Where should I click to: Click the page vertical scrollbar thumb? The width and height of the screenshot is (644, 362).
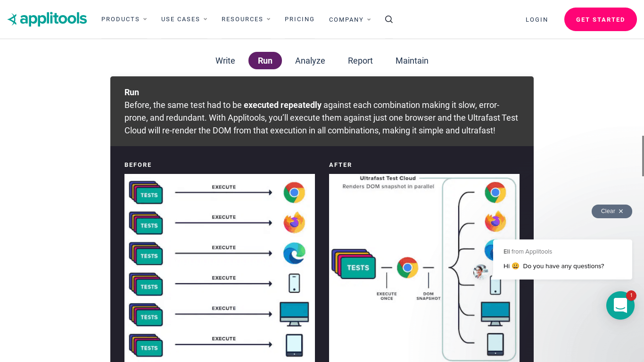(x=643, y=156)
